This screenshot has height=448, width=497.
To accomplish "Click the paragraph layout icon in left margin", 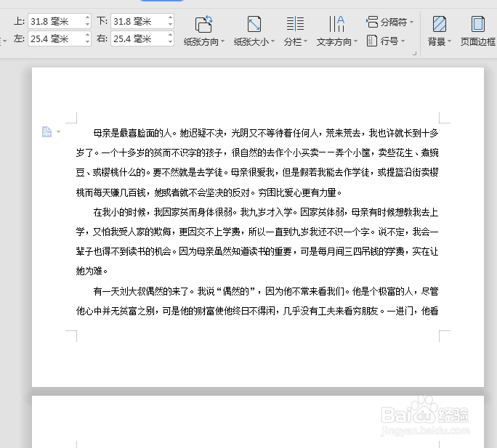I will point(47,131).
